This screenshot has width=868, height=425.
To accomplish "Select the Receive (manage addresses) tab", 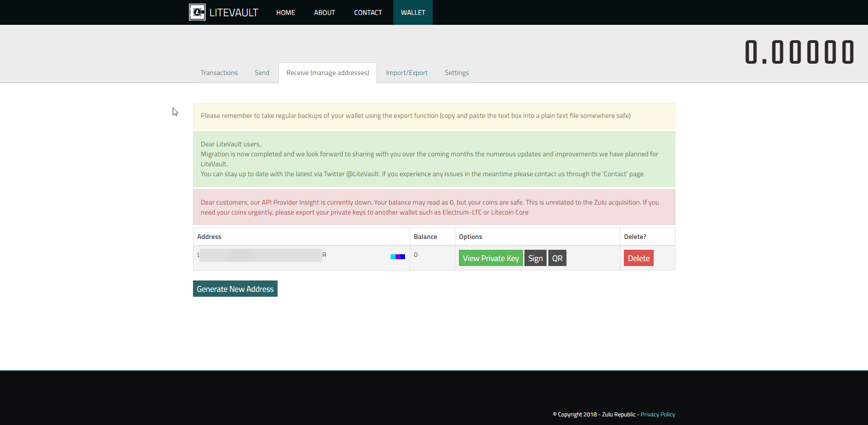I will 327,73.
